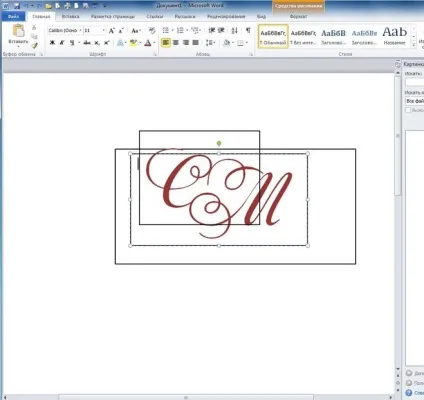Click the CM monogram text box

click(219, 200)
